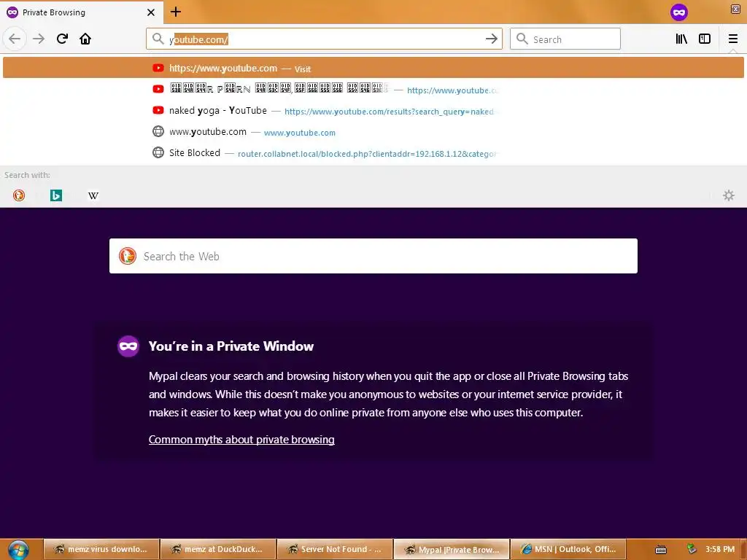Viewport: 747px width, 560px height.
Task: Show sidebars icon in toolbar
Action: point(705,39)
